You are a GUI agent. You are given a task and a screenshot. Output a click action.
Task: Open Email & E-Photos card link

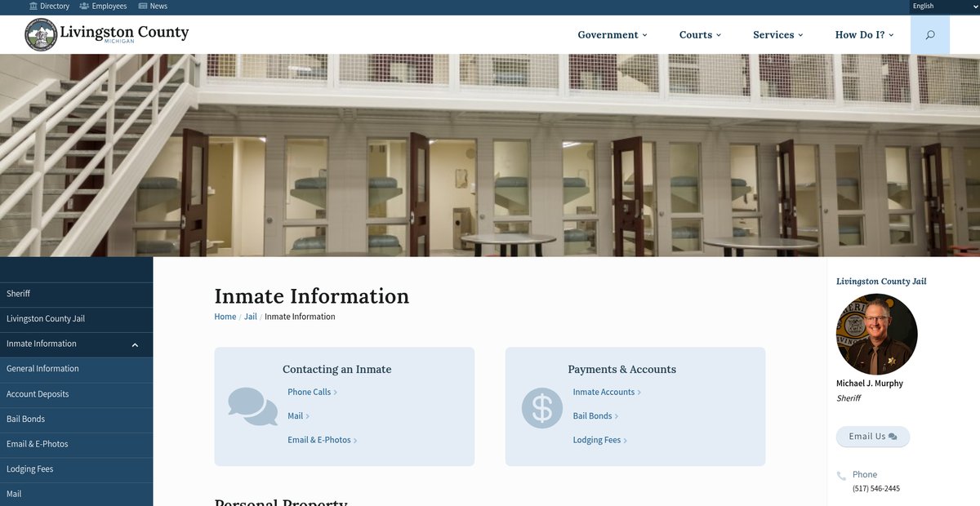pyautogui.click(x=322, y=440)
